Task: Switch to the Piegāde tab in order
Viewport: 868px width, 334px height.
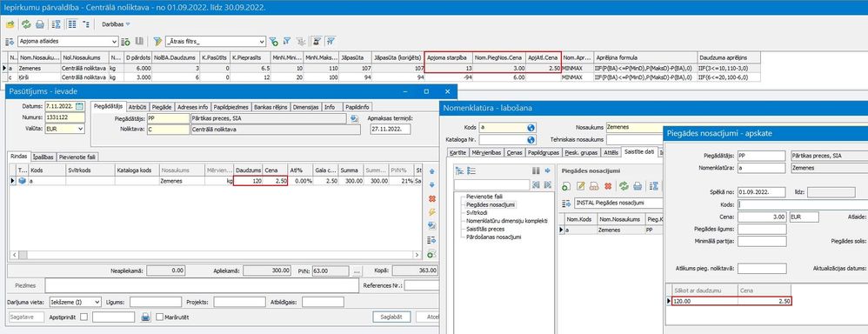Action: click(162, 106)
